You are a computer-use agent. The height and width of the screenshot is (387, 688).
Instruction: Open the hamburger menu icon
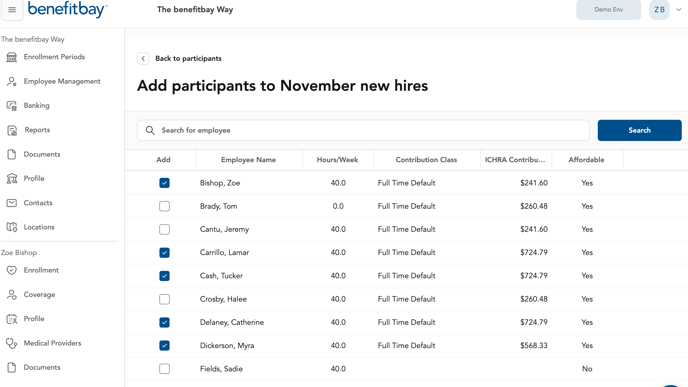12,10
